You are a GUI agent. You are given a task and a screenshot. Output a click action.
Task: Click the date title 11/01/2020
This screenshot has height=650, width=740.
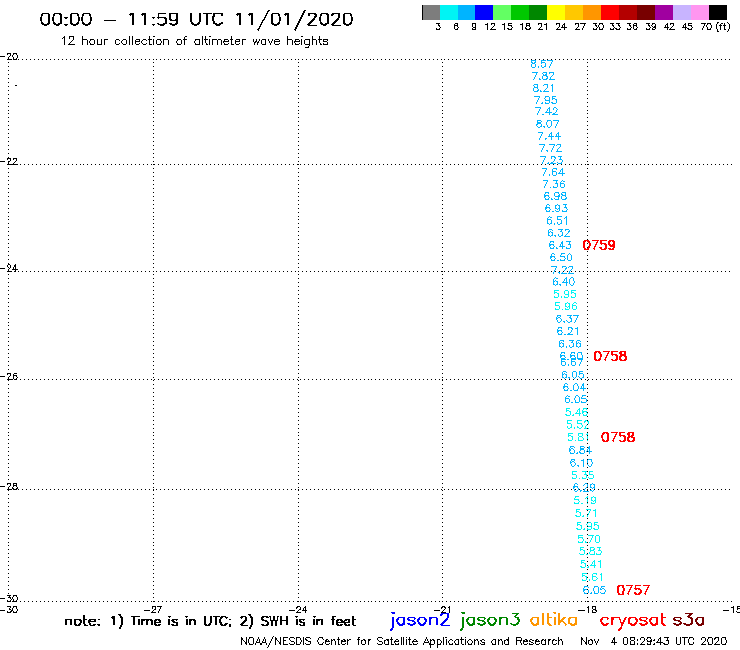294,19
